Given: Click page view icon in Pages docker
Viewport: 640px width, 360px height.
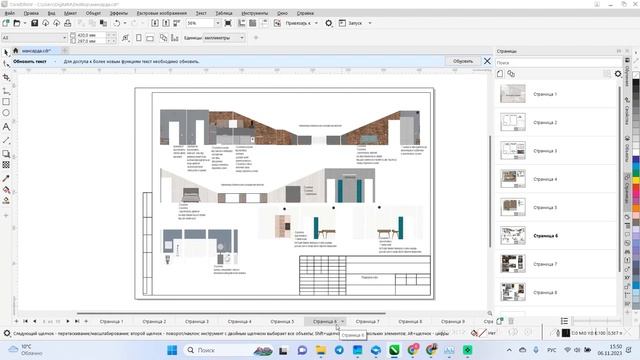Looking at the screenshot, I should [500, 74].
